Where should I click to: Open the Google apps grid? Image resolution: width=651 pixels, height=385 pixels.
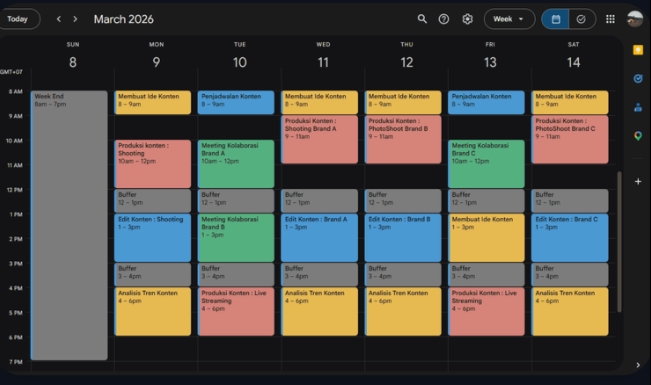pos(610,19)
